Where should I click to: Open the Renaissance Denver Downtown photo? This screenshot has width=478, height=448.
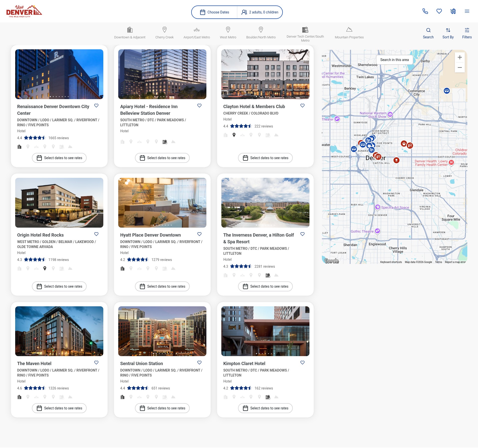(59, 74)
